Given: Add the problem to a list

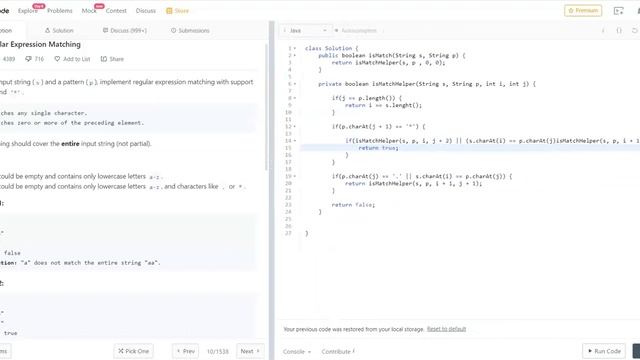Looking at the screenshot, I should (72, 59).
